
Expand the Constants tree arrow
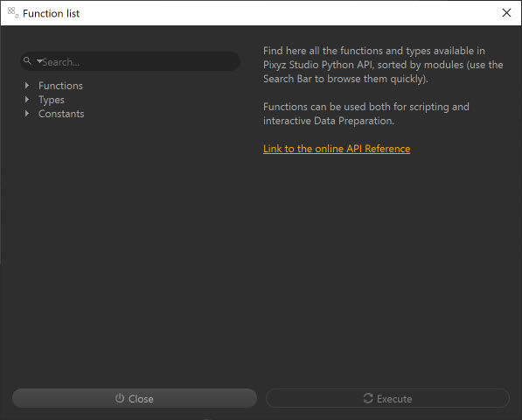click(x=27, y=114)
